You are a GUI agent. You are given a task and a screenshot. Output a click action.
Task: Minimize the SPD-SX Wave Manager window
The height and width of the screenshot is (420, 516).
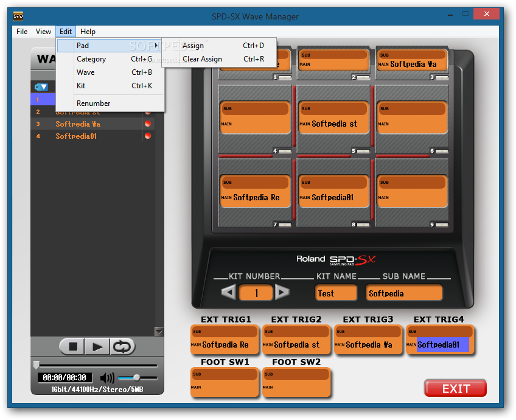click(450, 14)
